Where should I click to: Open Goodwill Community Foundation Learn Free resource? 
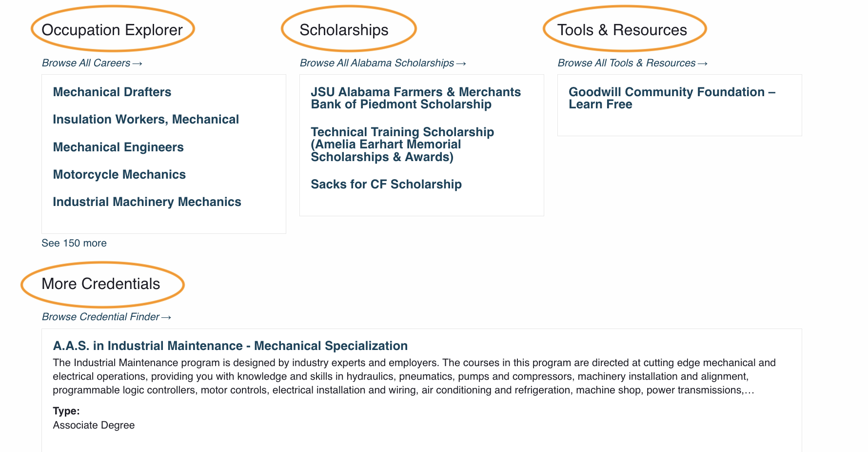point(671,98)
